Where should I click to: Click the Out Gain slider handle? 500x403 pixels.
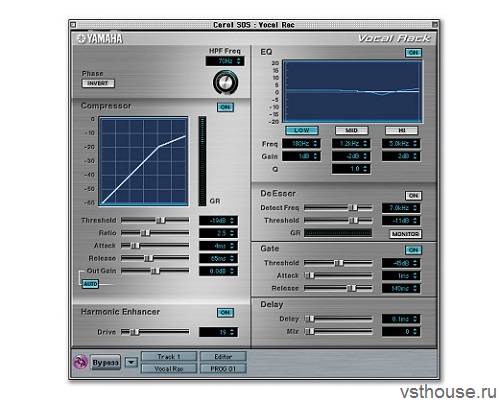[155, 271]
